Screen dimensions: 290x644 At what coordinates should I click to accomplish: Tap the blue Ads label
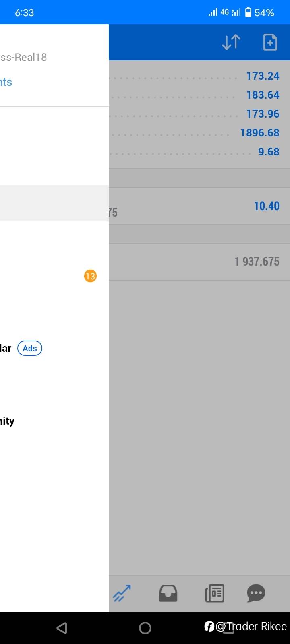[x=30, y=348]
